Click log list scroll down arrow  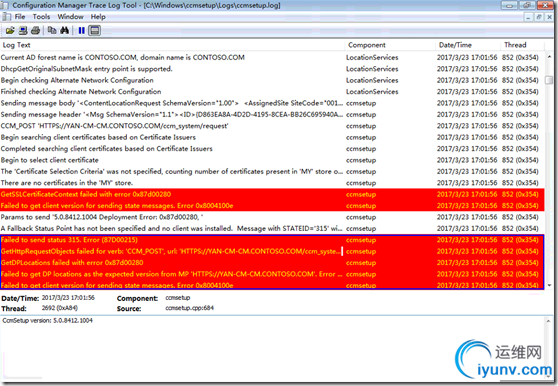tap(549, 285)
